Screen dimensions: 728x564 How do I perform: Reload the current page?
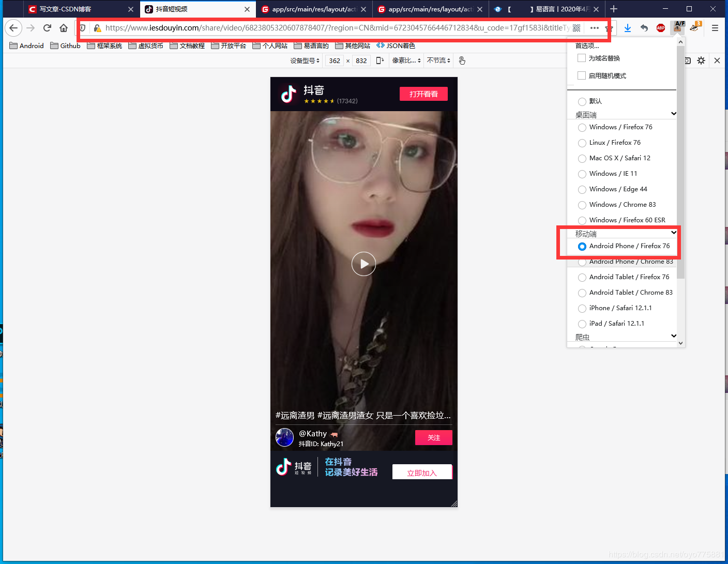point(47,28)
